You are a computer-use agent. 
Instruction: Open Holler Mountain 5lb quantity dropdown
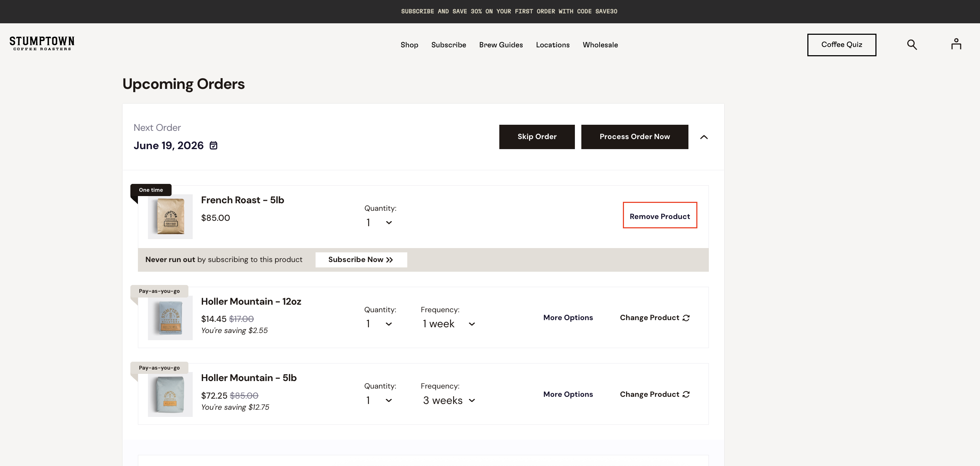click(x=379, y=400)
